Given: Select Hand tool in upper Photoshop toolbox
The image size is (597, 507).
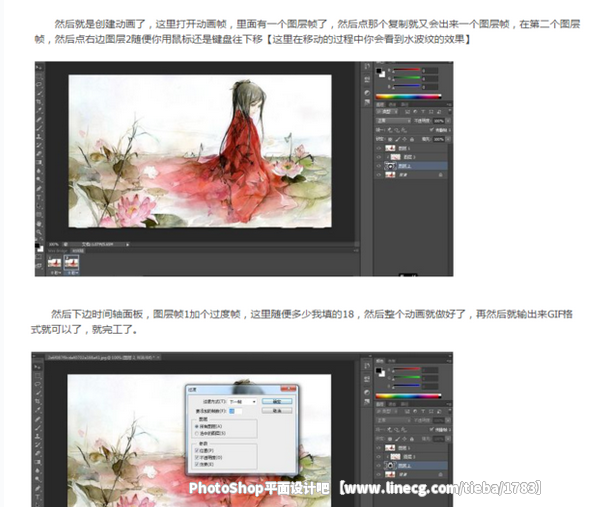Looking at the screenshot, I should coord(39,223).
